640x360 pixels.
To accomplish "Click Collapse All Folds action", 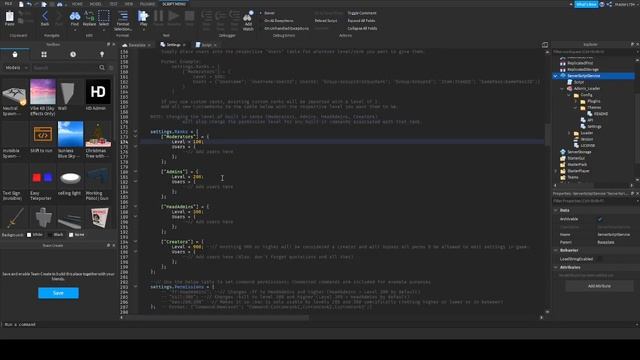I will [x=362, y=29].
